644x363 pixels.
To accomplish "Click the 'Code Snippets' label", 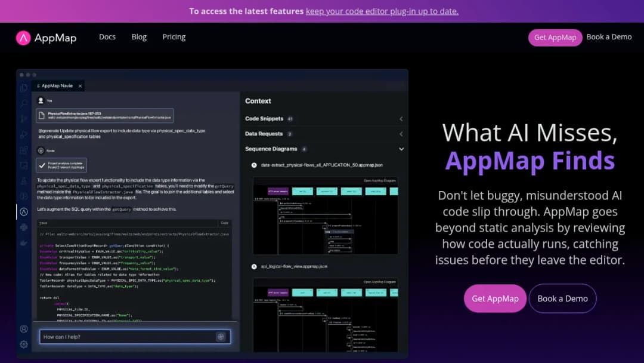I will point(264,118).
